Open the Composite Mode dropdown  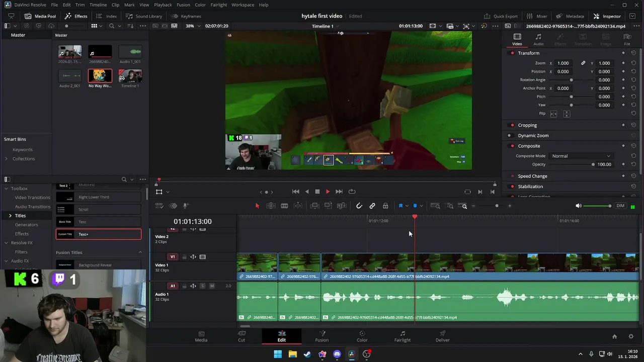(581, 156)
